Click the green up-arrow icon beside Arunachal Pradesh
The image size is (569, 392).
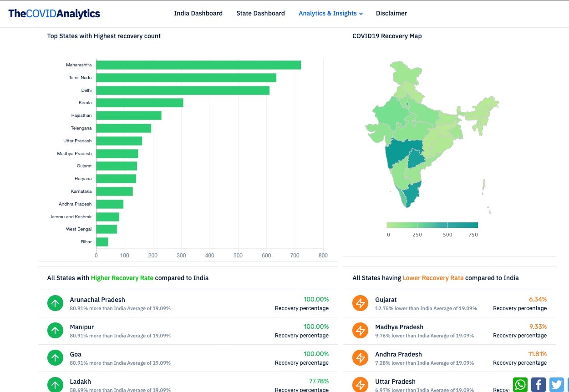(x=55, y=303)
